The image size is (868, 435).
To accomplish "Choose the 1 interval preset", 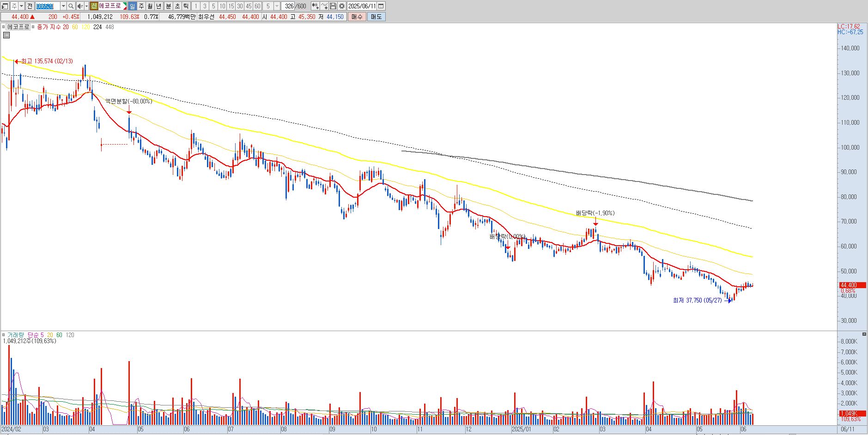I will click(195, 6).
